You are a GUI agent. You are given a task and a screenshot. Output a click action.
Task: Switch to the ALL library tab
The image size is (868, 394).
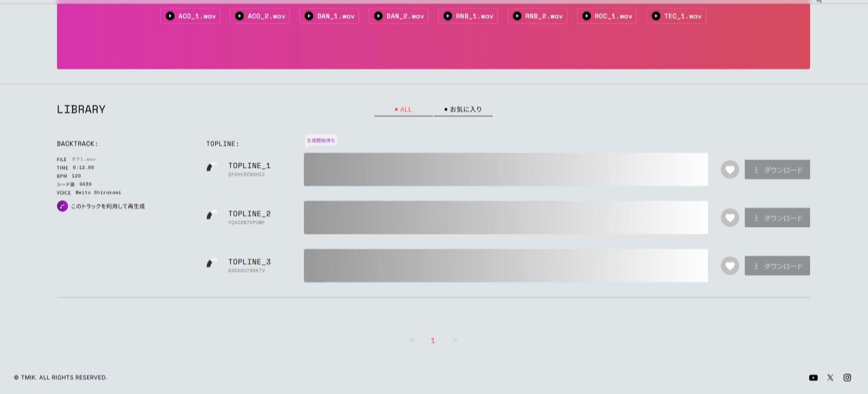[403, 109]
